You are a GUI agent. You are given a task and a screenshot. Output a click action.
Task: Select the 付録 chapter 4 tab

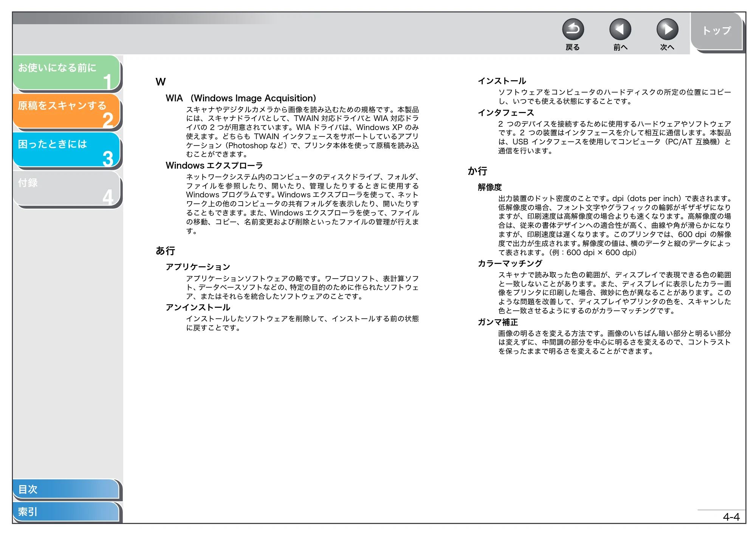(67, 188)
